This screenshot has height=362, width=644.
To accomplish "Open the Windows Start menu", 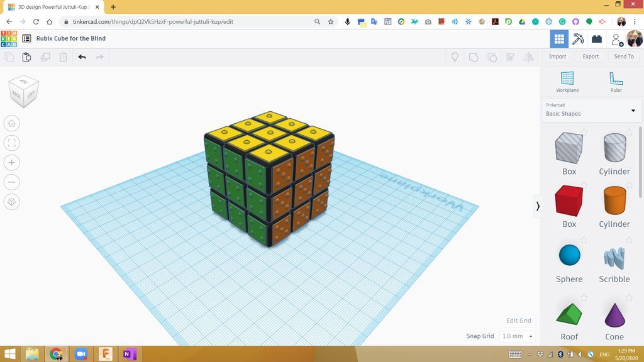I will tap(9, 354).
